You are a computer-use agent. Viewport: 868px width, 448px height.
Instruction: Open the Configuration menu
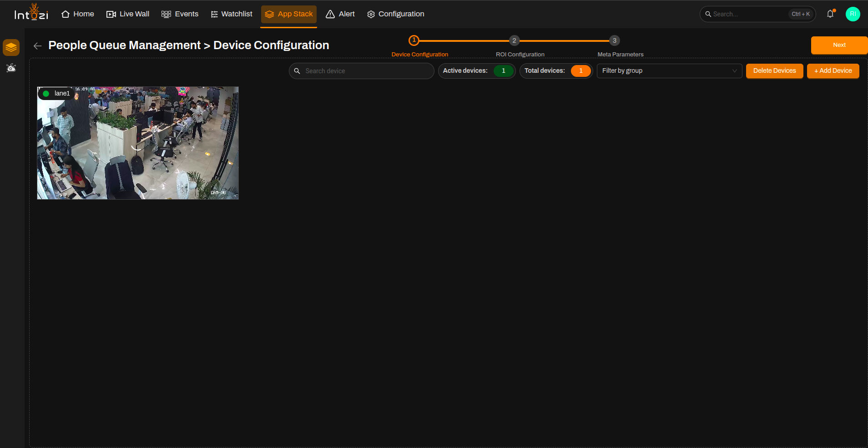click(x=396, y=14)
